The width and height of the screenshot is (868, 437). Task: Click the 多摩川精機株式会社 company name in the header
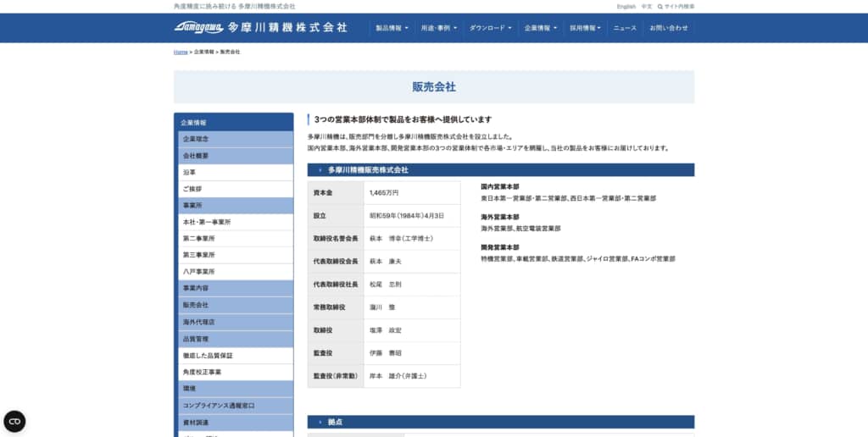pos(288,28)
